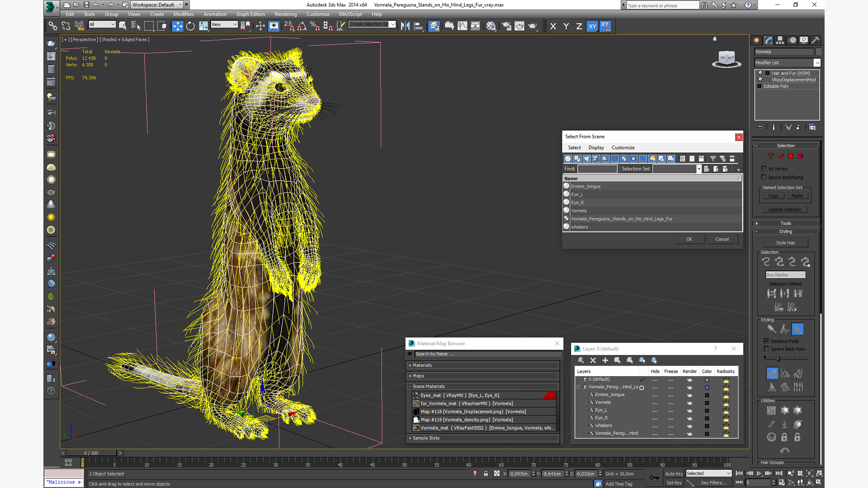This screenshot has height=488, width=868.
Task: Uncheck the Distance Fade checkbox
Action: point(767,341)
